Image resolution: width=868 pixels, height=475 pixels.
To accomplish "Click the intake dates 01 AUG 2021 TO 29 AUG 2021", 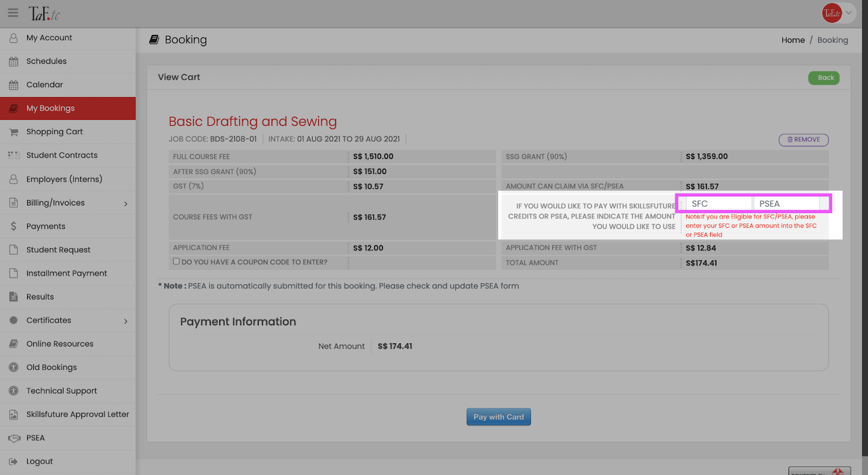I will 348,139.
